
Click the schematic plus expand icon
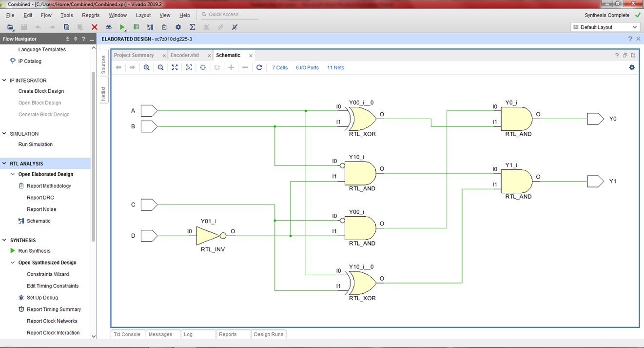(231, 67)
